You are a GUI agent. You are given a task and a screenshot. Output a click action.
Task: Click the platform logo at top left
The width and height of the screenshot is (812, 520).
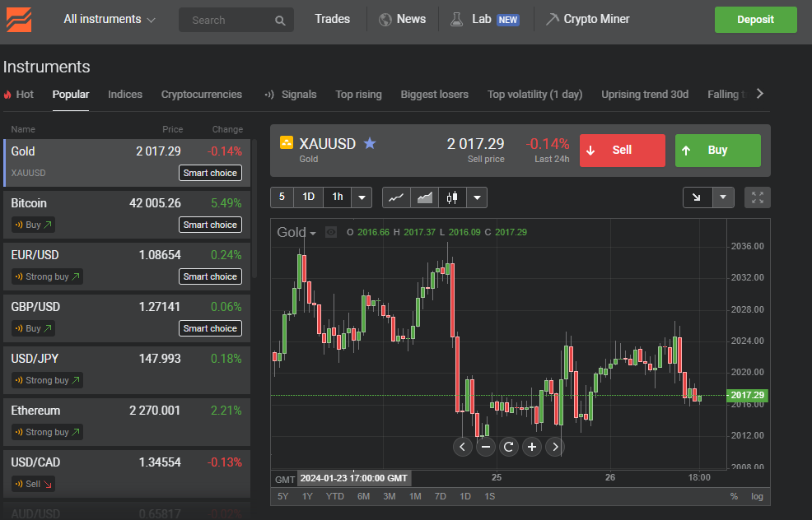tap(19, 19)
